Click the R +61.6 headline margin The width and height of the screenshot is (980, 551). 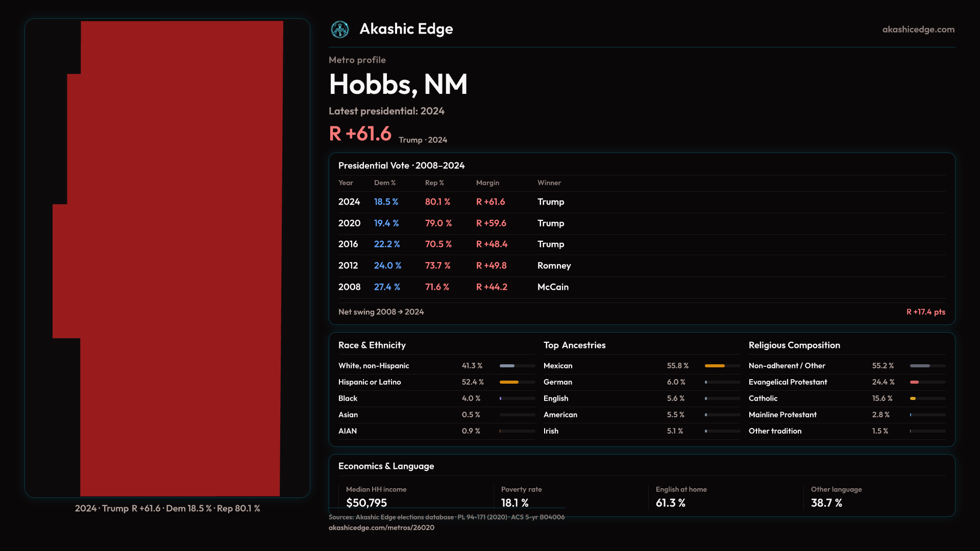point(360,134)
